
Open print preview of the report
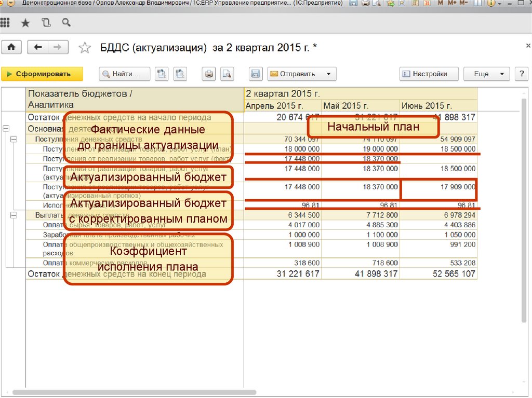(227, 74)
